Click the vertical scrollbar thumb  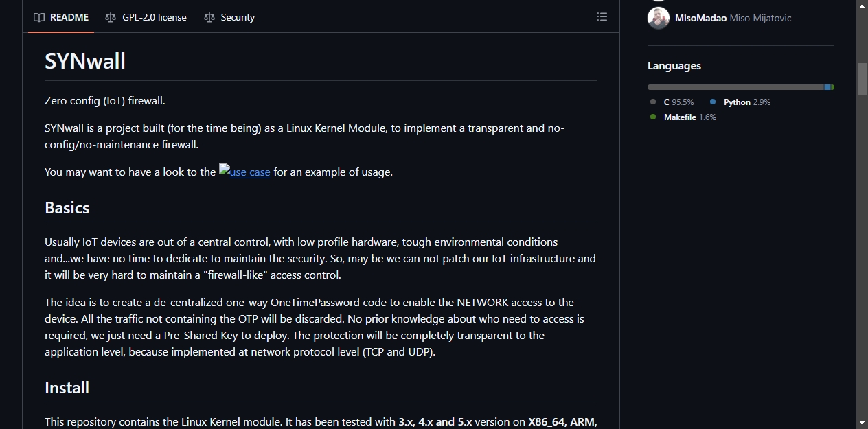click(862, 79)
